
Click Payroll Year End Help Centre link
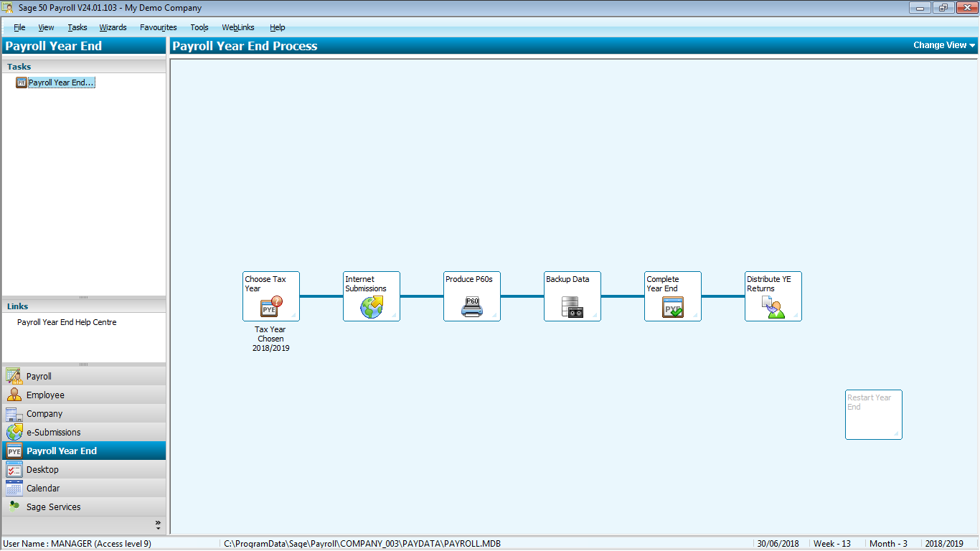click(x=67, y=322)
